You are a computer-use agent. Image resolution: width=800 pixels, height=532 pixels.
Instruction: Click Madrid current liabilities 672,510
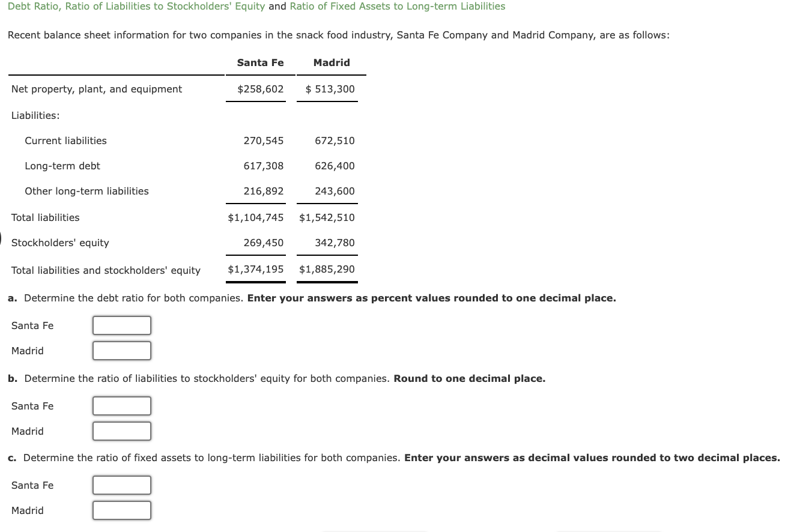pyautogui.click(x=335, y=141)
